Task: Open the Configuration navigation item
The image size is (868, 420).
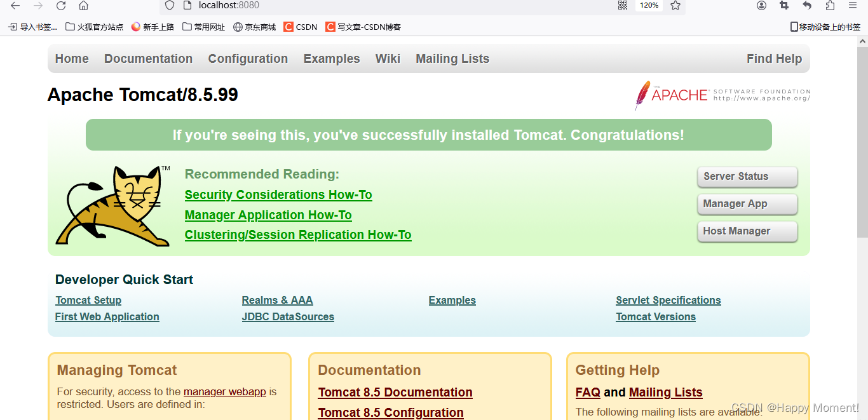Action: (x=248, y=58)
